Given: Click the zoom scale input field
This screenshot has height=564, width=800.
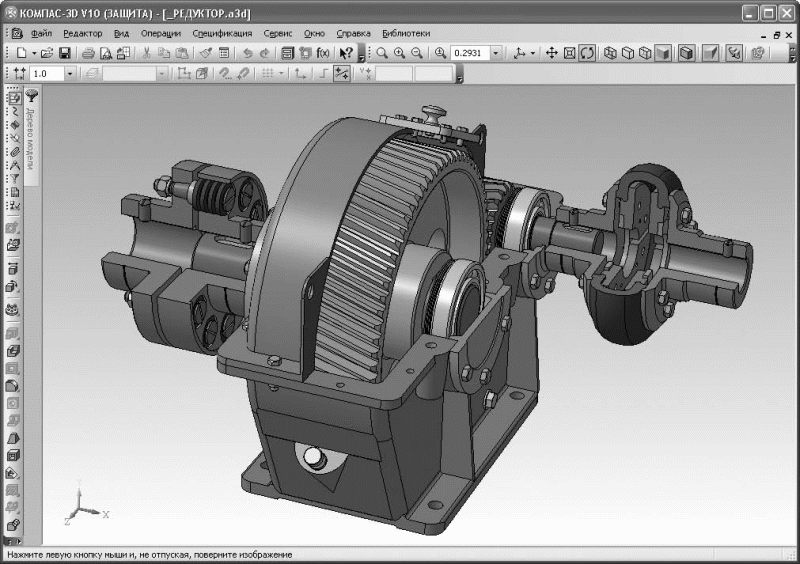Looking at the screenshot, I should tap(470, 52).
